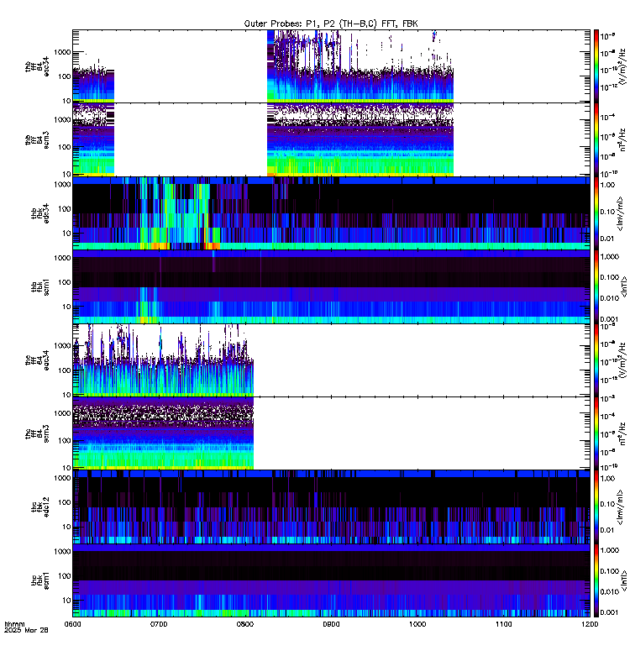The height and width of the screenshot is (672, 630).
Task: Click the <|mV/m|> unit label of thb edc34
Action: 620,213
